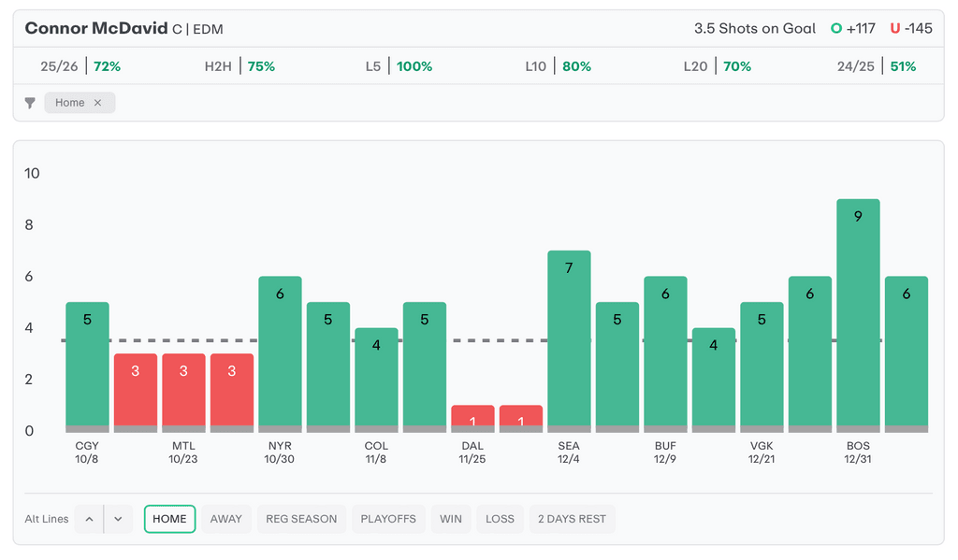Image resolution: width=958 pixels, height=560 pixels.
Task: Enable the AWAY filter
Action: pyautogui.click(x=225, y=519)
